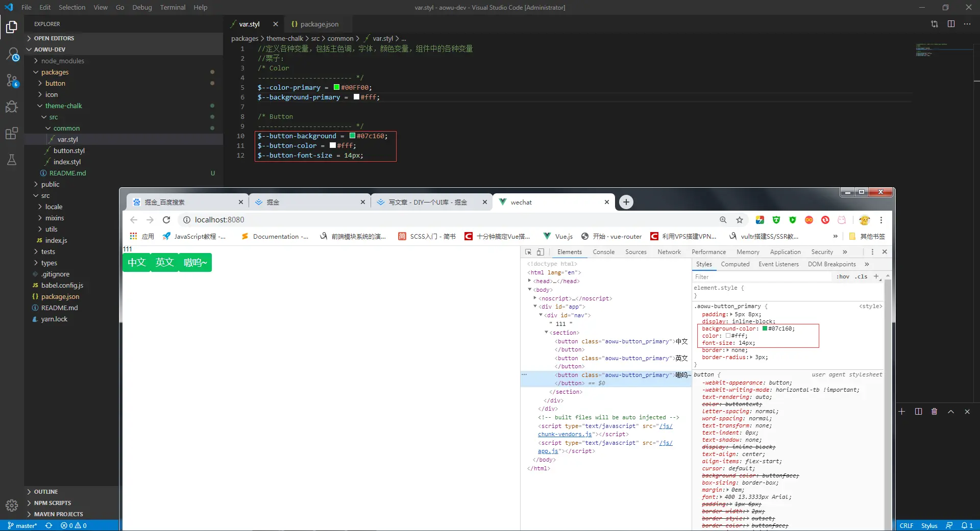Expand the OUTLINE section
This screenshot has width=980, height=531.
click(x=46, y=492)
